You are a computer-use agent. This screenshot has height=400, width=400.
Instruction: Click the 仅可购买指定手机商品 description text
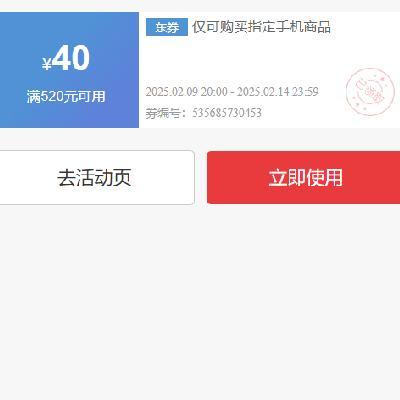click(x=261, y=27)
